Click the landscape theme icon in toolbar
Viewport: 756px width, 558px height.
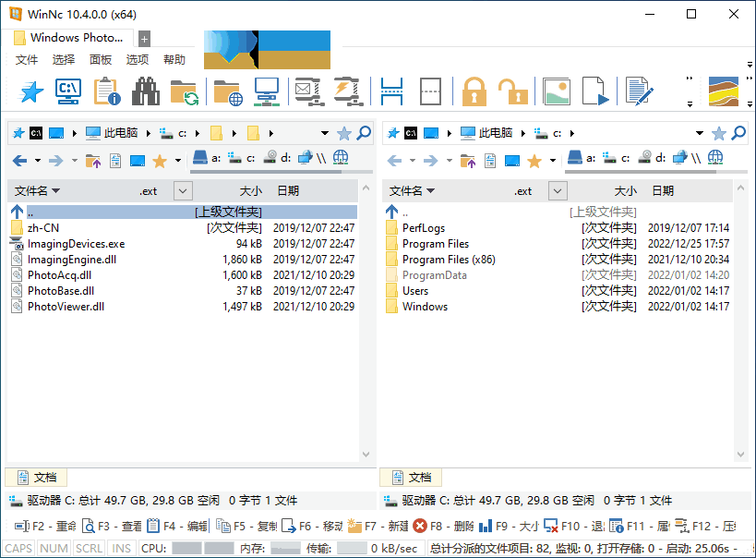(723, 91)
